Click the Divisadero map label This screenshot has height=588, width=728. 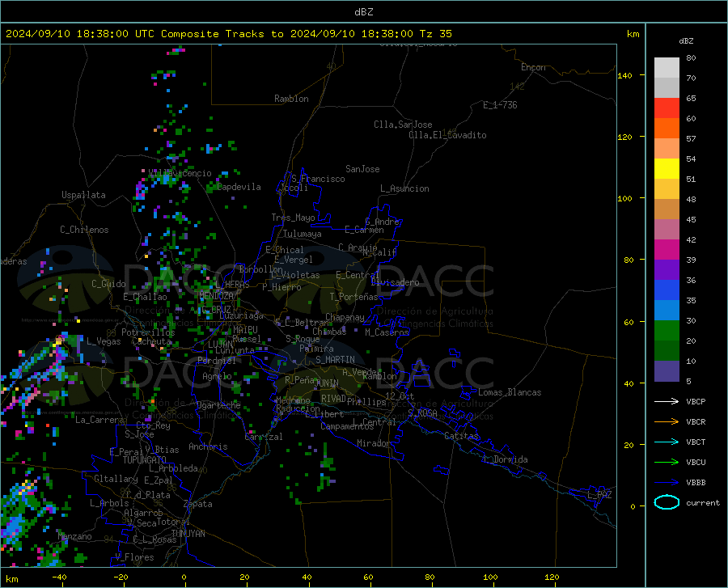coord(395,282)
